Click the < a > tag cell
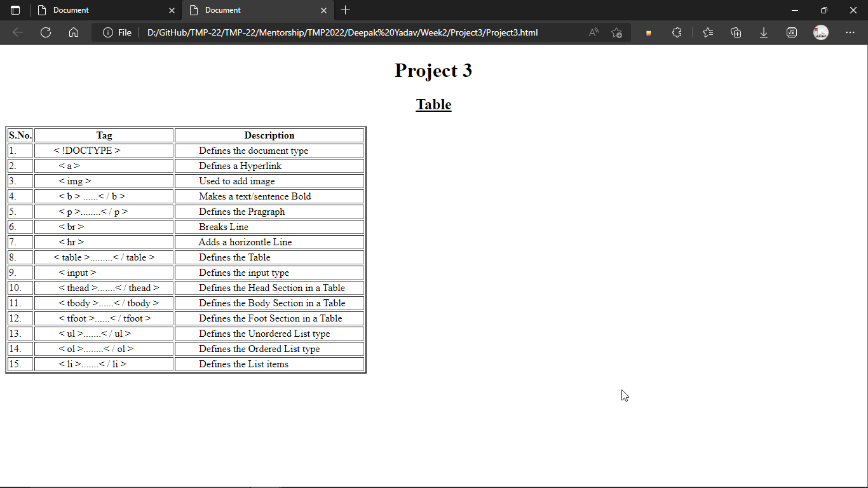 coord(104,166)
